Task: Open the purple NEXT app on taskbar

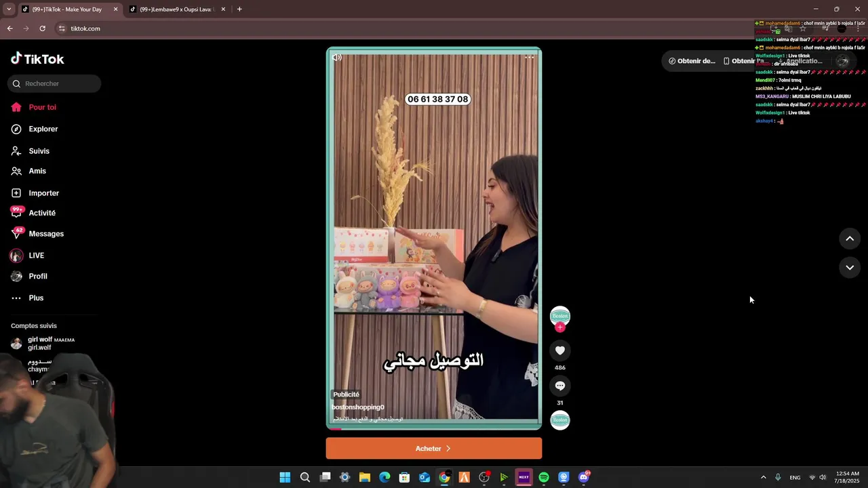Action: pyautogui.click(x=524, y=477)
